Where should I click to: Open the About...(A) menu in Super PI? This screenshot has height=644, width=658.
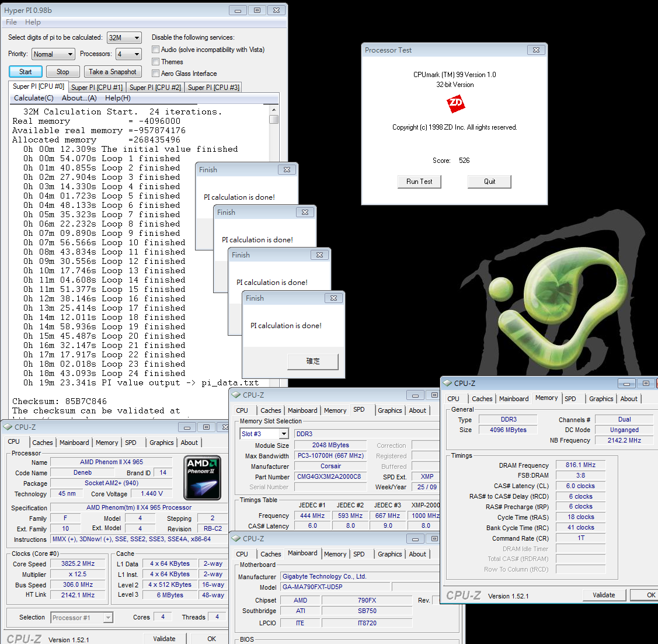pyautogui.click(x=79, y=98)
